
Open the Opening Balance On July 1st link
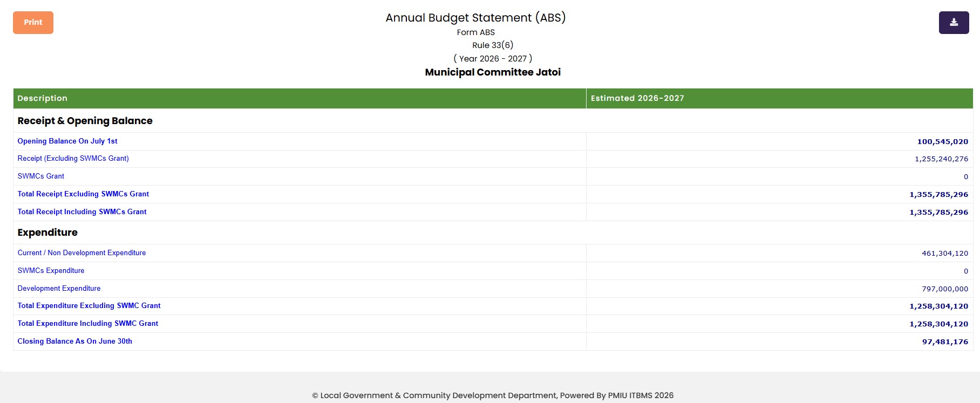(x=67, y=141)
